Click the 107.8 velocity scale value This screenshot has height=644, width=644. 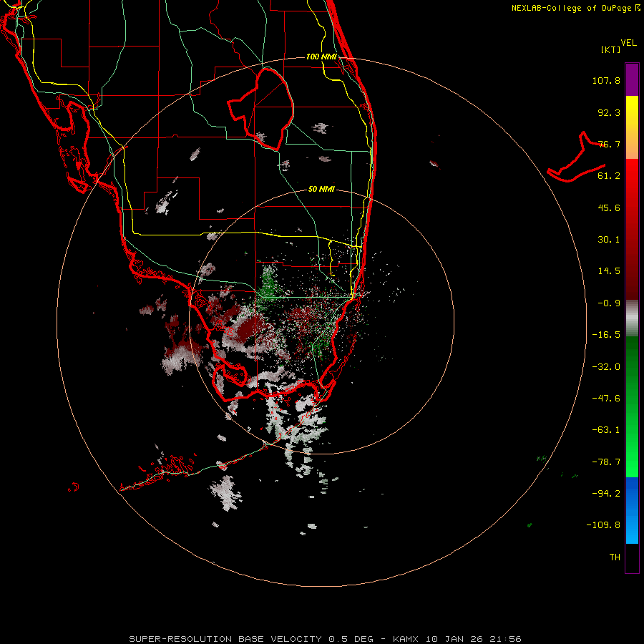coord(606,80)
